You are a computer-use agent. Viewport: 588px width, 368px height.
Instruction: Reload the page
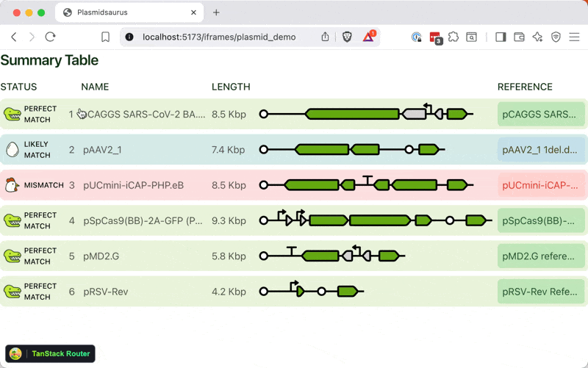pos(50,37)
